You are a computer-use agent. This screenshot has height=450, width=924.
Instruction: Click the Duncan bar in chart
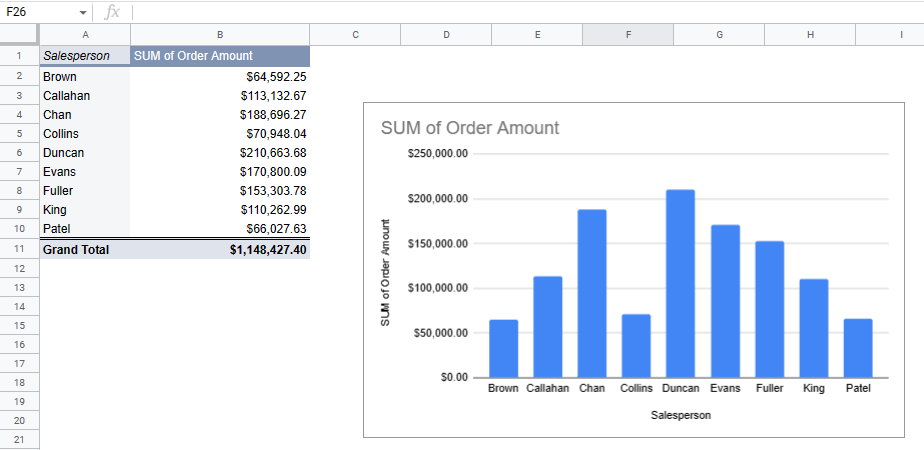point(680,283)
